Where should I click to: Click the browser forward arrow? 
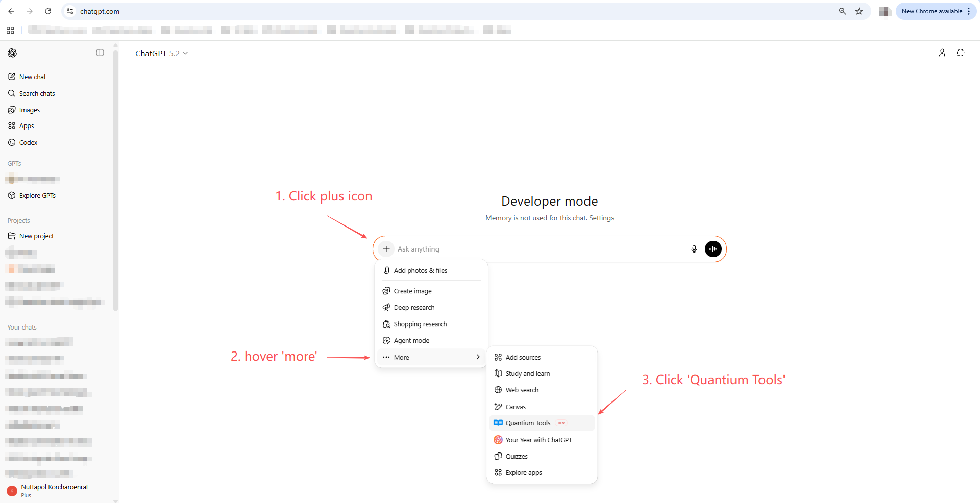30,11
